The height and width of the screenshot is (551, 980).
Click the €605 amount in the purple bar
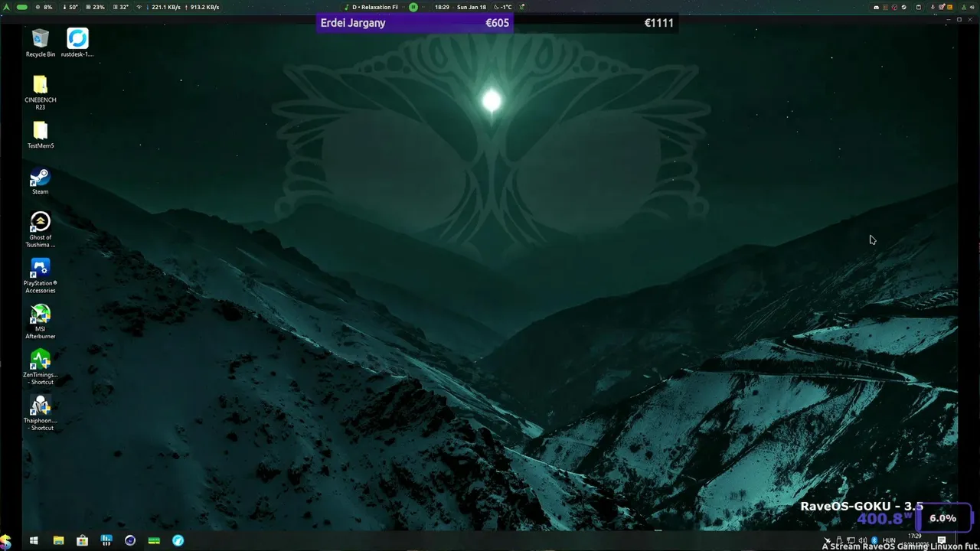(497, 23)
